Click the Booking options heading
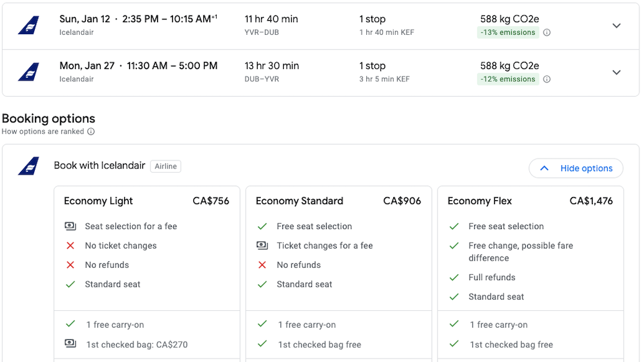This screenshot has height=362, width=644. click(x=48, y=118)
